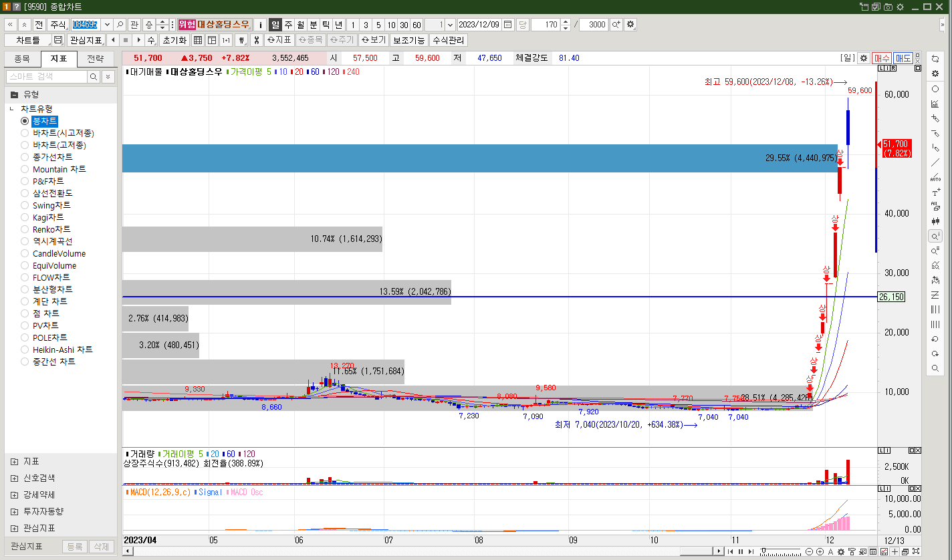Open the 수식관리 button
The image size is (952, 560).
tap(449, 40)
